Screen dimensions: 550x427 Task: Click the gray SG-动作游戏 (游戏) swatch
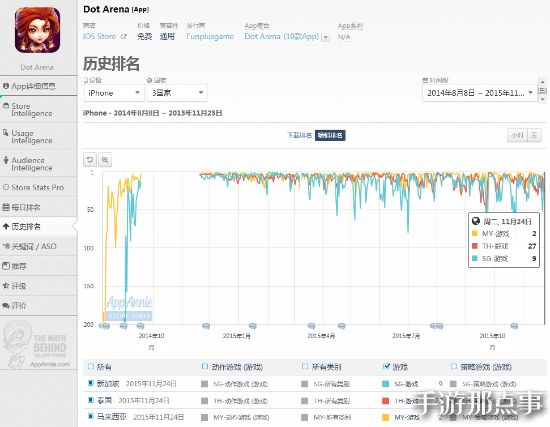pyautogui.click(x=204, y=384)
